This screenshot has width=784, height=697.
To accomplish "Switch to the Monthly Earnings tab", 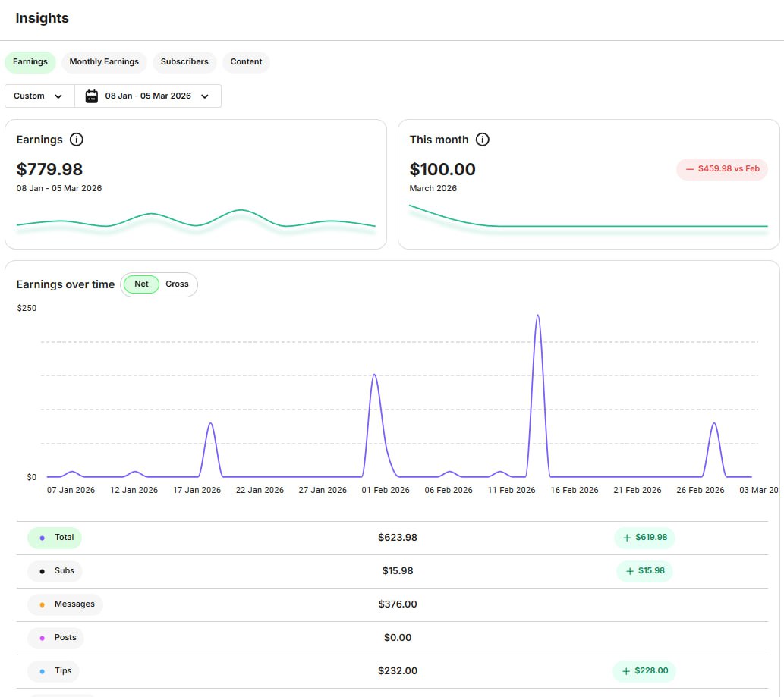I will pos(104,62).
